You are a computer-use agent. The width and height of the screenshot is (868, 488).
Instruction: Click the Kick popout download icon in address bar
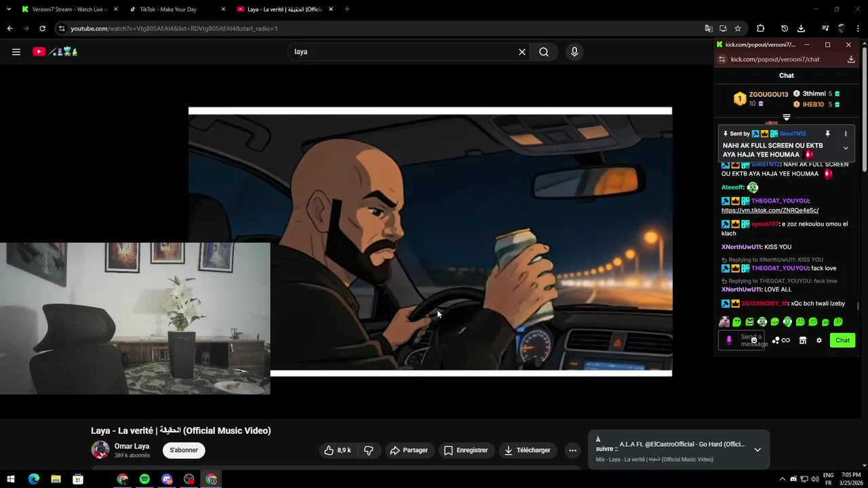pos(851,59)
